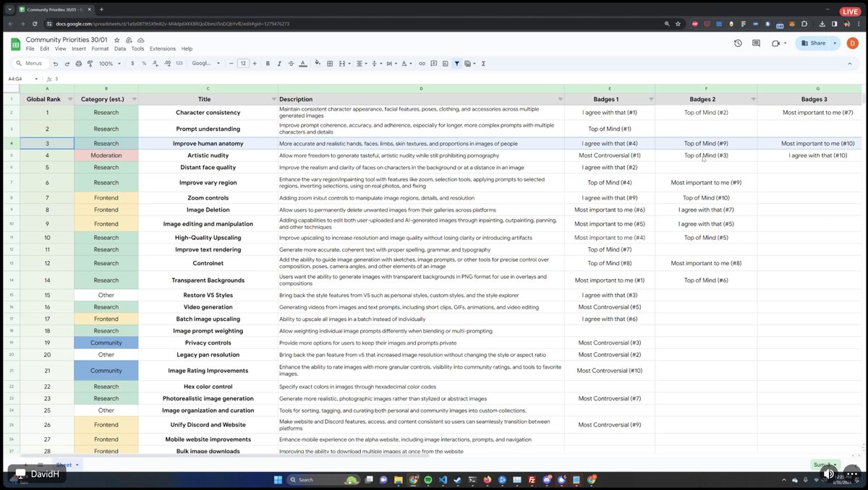Toggle strikethrough formatting
Screen dimensions: 868x490
[x=293, y=63]
